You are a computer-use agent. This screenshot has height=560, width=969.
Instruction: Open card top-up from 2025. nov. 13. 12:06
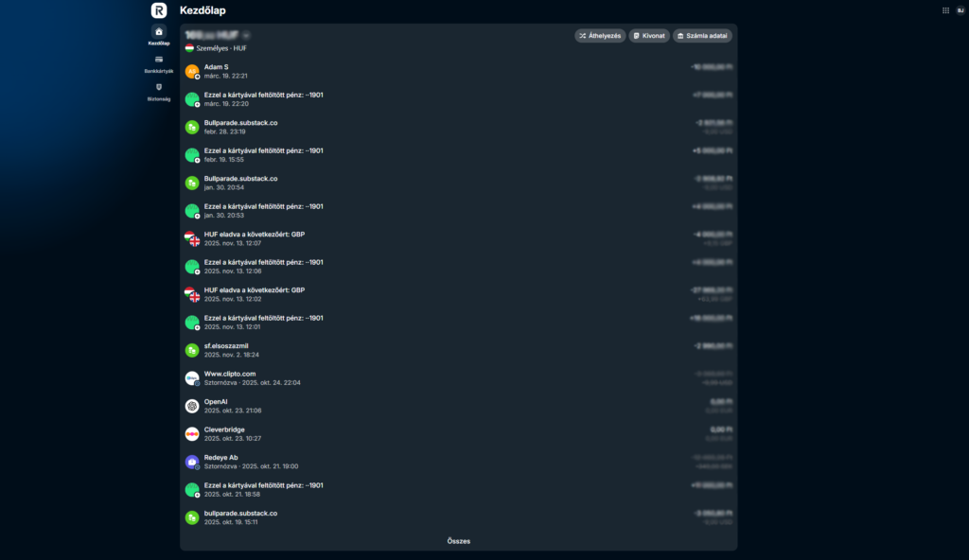click(x=458, y=267)
